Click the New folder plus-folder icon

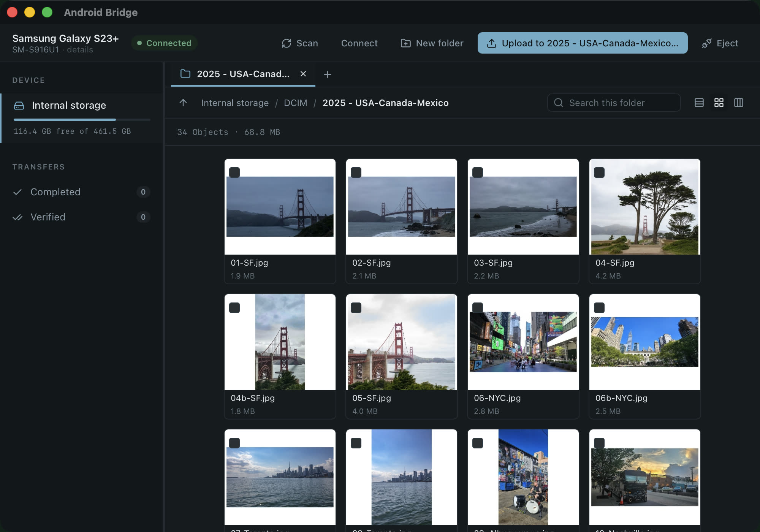[406, 43]
